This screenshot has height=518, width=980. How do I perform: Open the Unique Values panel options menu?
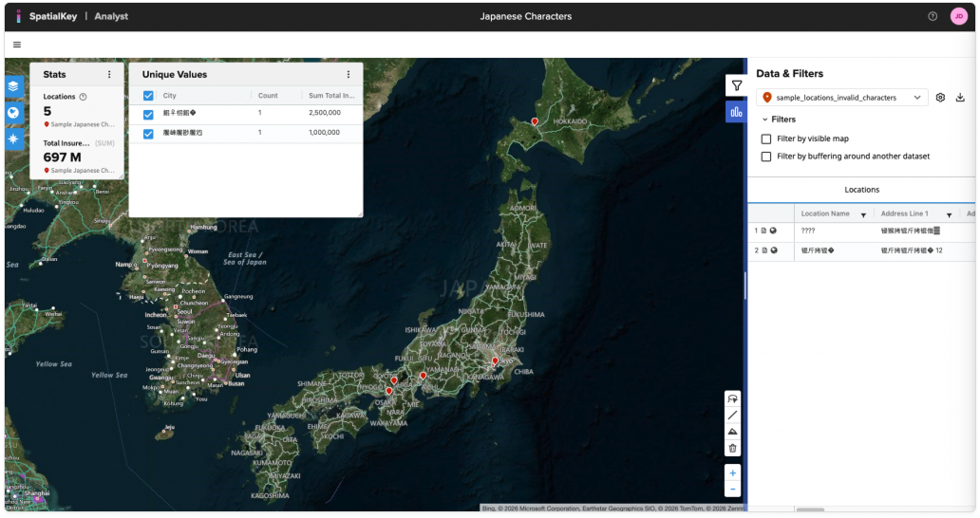tap(348, 75)
